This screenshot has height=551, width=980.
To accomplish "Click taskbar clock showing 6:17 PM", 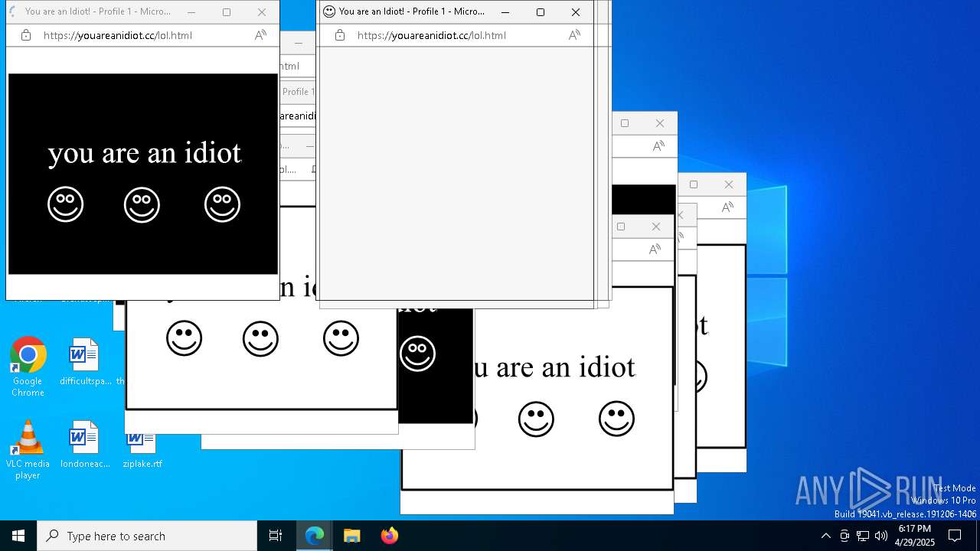I will tap(914, 536).
